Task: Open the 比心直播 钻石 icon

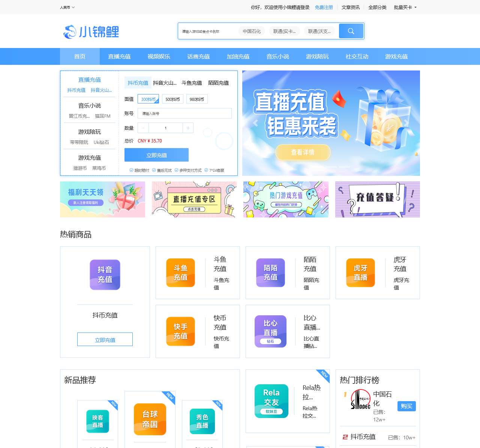Action: [x=270, y=331]
